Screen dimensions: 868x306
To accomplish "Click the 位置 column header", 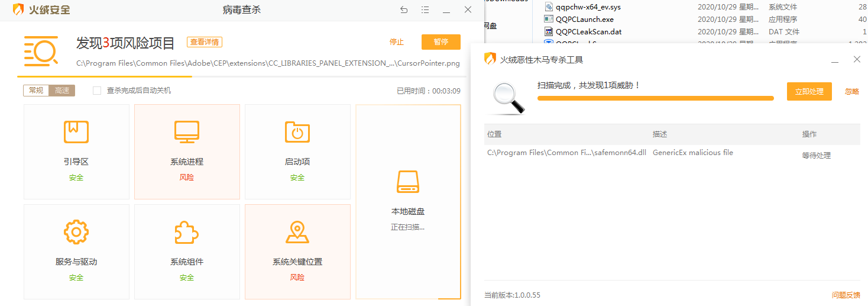I will coord(494,134).
